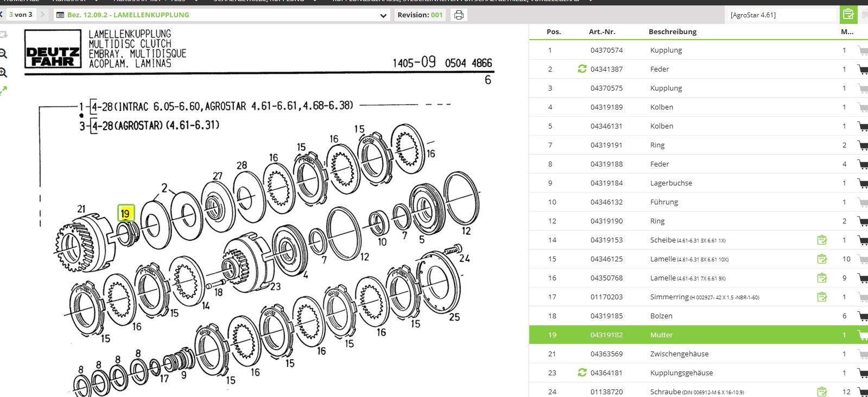Viewport: 868px width, 397px height.
Task: Print the Lamellenkupplung diagram page
Action: click(459, 15)
